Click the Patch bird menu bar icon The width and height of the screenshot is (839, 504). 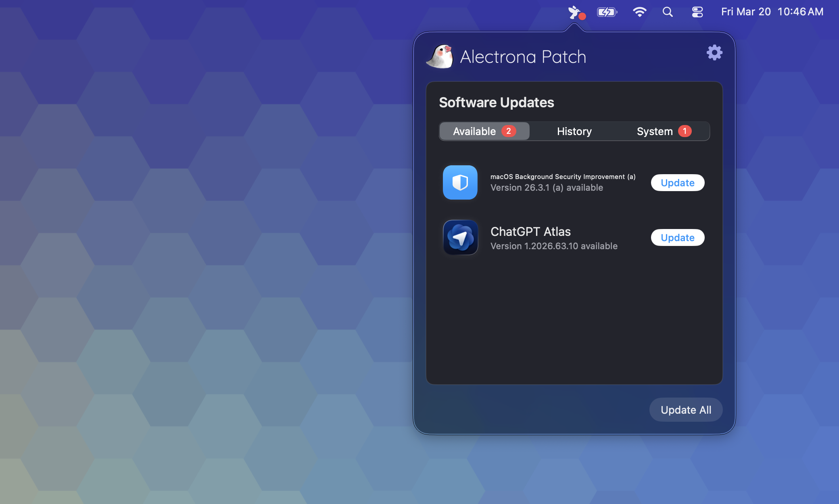pyautogui.click(x=575, y=12)
